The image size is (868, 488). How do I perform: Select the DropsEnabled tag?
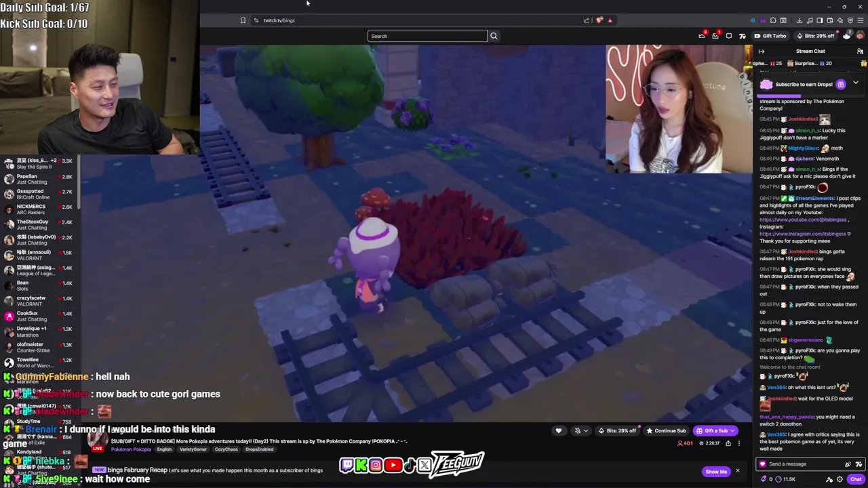pos(260,449)
